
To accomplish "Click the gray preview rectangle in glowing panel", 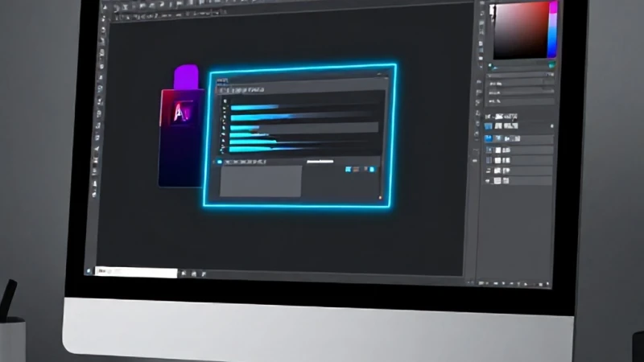I will 261,181.
